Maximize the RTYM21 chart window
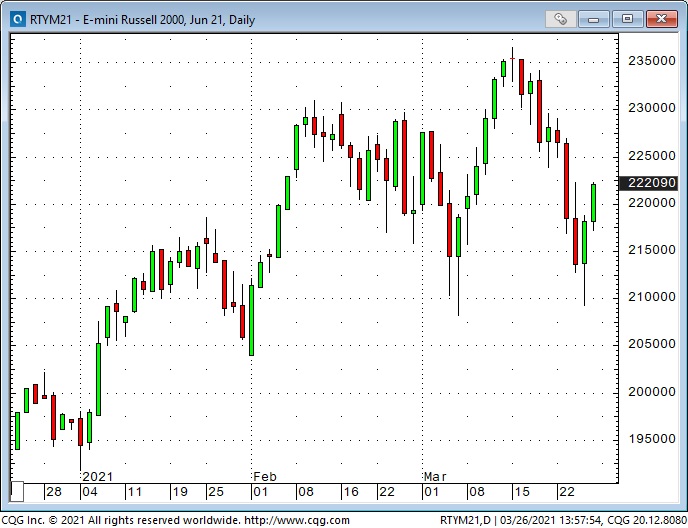 pyautogui.click(x=627, y=19)
